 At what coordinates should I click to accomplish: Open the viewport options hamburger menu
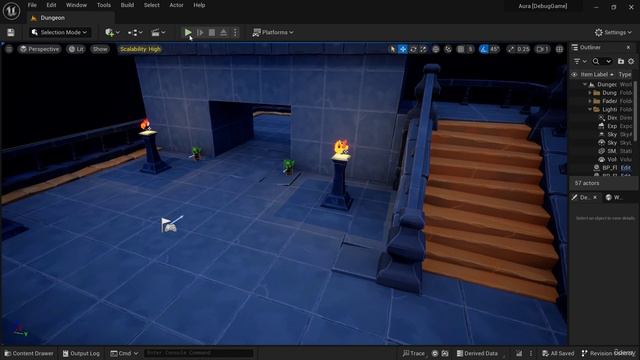click(9, 49)
